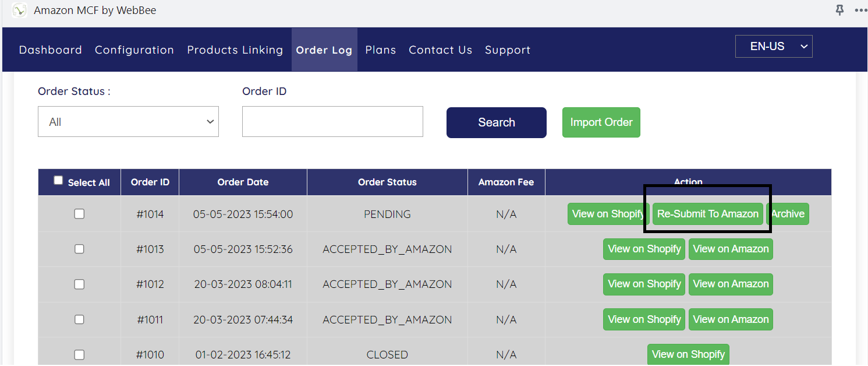Open the Products Linking tab

coord(235,50)
